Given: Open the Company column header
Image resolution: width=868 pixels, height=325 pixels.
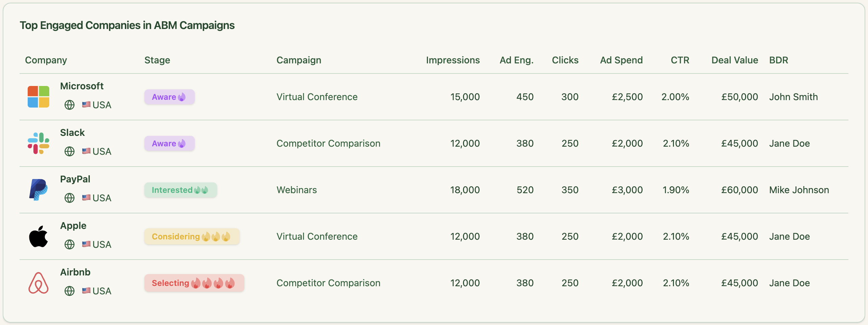Looking at the screenshot, I should 46,60.
